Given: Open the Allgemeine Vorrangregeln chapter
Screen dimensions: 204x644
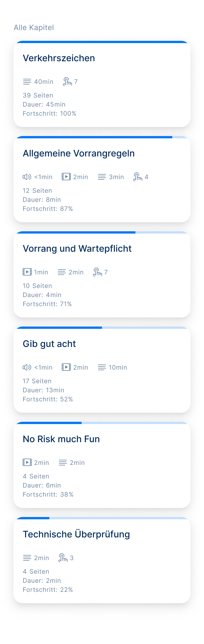Looking at the screenshot, I should (102, 179).
